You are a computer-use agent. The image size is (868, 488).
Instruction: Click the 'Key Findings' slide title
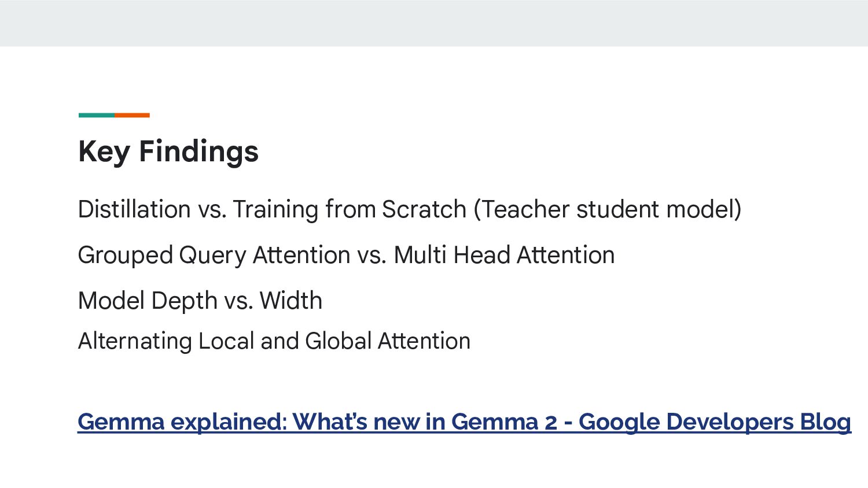tap(168, 152)
